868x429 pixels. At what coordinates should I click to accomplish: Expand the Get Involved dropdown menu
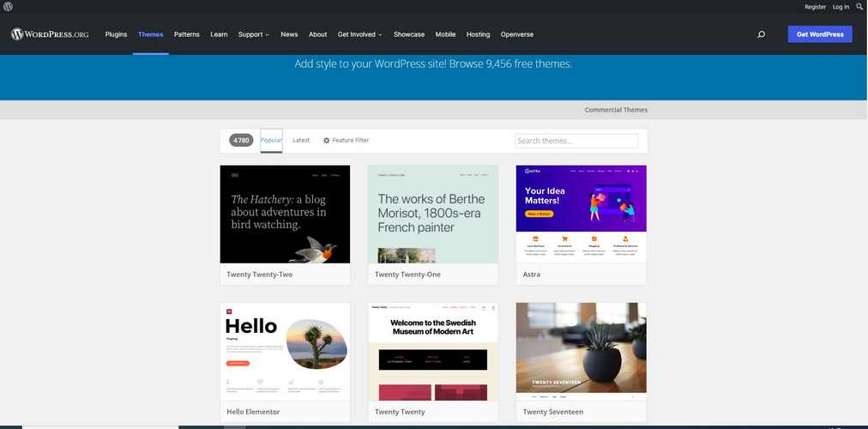click(x=360, y=34)
